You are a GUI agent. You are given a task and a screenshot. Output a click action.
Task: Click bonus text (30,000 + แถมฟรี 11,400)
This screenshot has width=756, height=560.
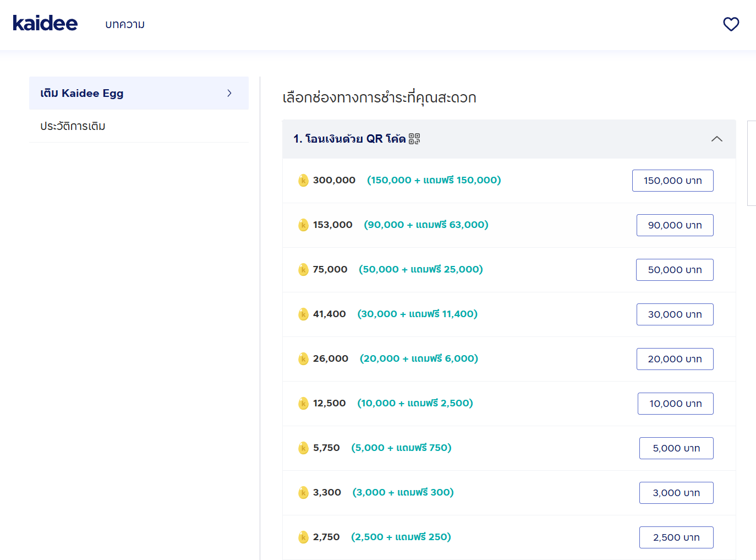[x=418, y=314]
